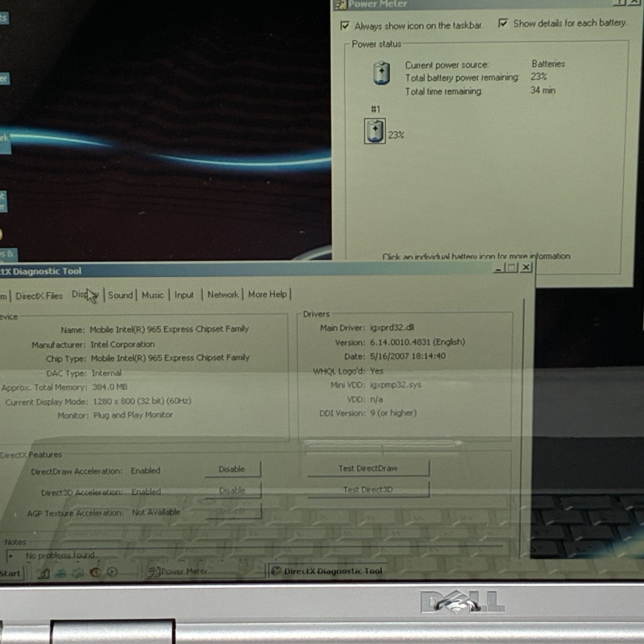Open the Music tab
The height and width of the screenshot is (644, 644).
point(153,295)
